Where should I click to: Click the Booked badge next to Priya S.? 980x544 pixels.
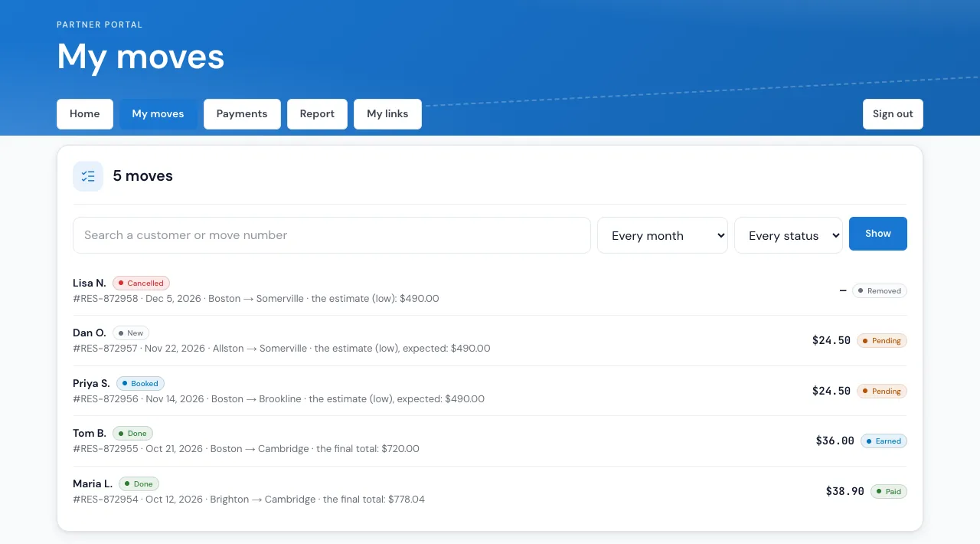[140, 383]
